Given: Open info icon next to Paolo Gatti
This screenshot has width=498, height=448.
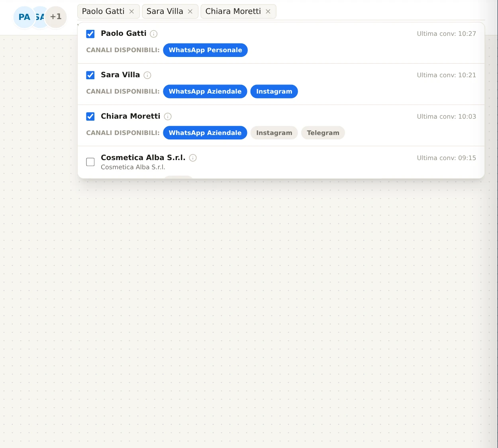Looking at the screenshot, I should coord(154,34).
